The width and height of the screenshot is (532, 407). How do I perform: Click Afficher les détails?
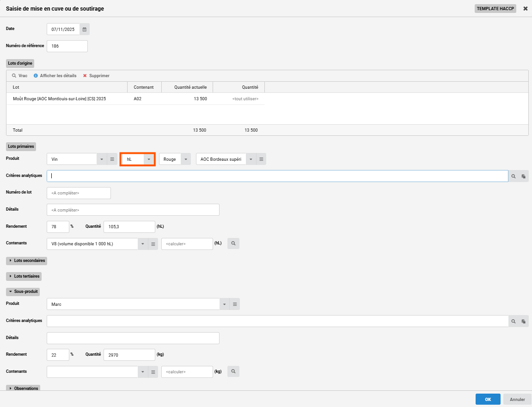(x=55, y=76)
